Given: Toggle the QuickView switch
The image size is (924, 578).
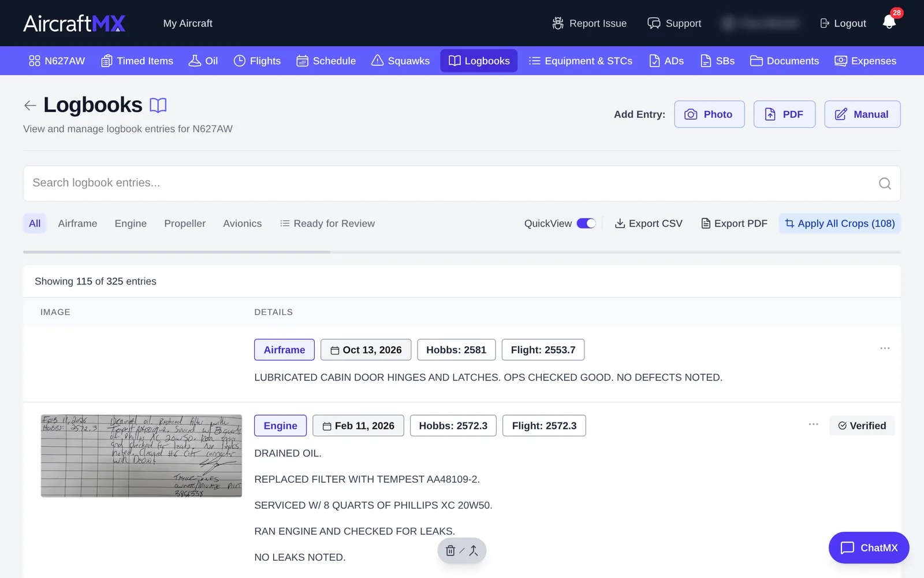Looking at the screenshot, I should 586,224.
